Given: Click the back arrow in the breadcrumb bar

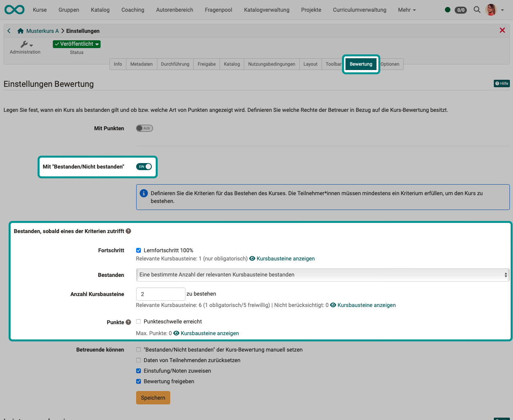Looking at the screenshot, I should tap(9, 30).
